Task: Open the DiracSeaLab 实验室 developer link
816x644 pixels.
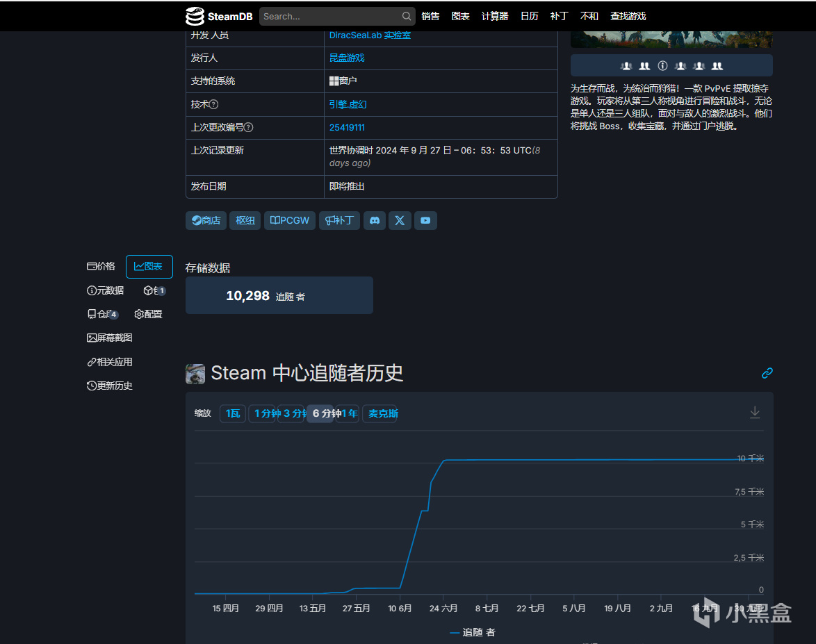Action: [x=370, y=35]
